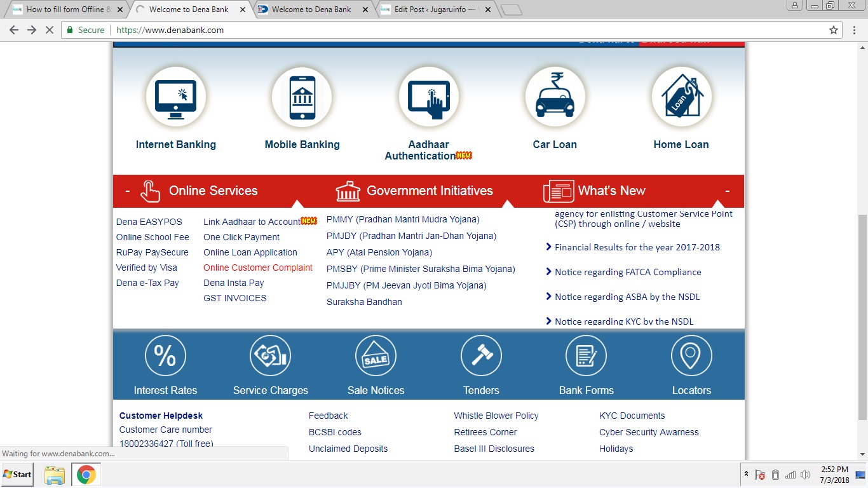Open Financial Results for 2017-2018 notice
This screenshot has width=868, height=488.
(637, 247)
